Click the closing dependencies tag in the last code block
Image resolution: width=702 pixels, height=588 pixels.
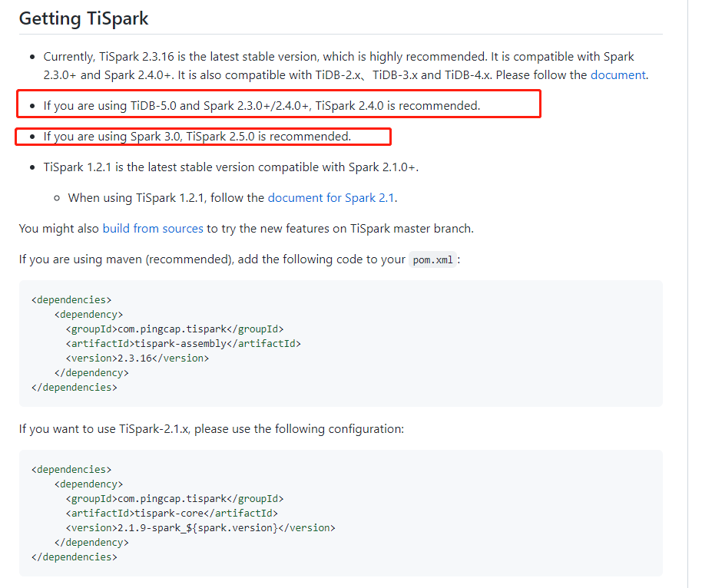(x=75, y=557)
